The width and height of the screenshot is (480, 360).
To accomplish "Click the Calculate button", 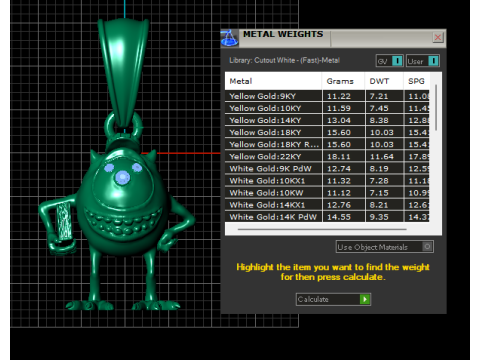I will (x=333, y=299).
